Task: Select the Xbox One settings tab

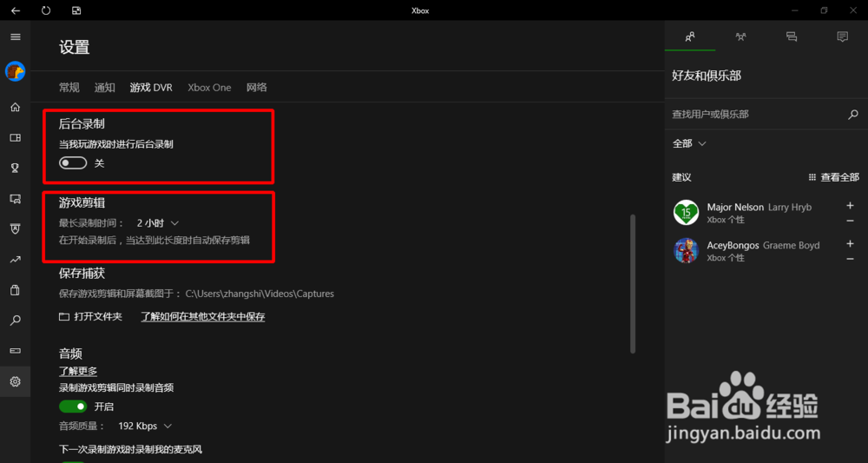Action: [209, 88]
